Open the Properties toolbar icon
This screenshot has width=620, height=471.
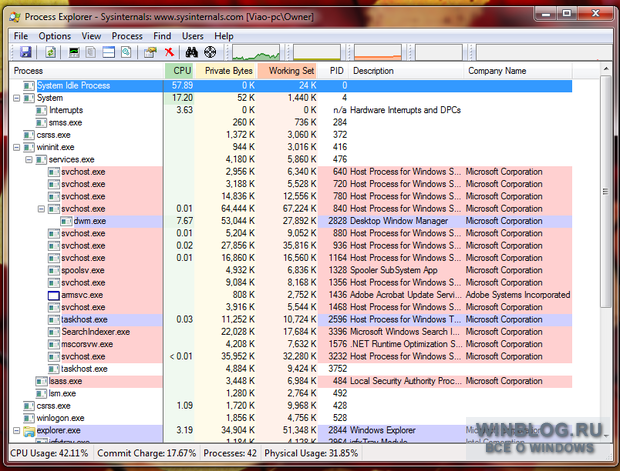point(150,52)
